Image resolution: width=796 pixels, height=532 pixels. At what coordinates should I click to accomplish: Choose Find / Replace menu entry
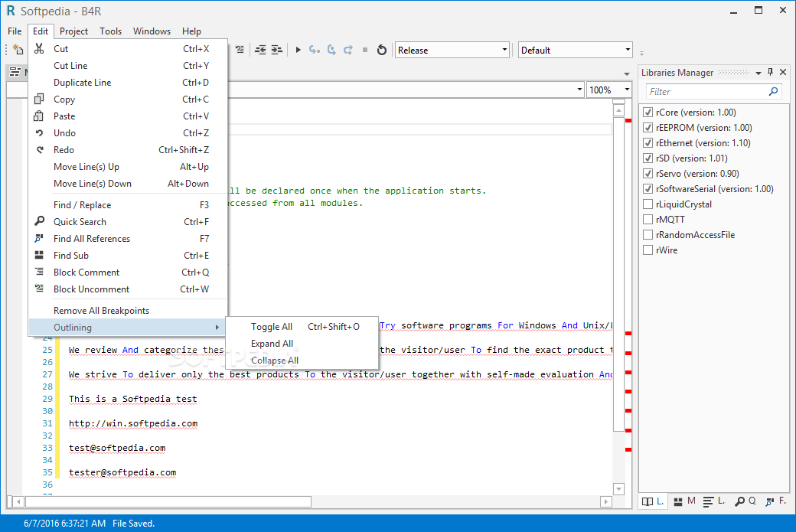coord(128,205)
